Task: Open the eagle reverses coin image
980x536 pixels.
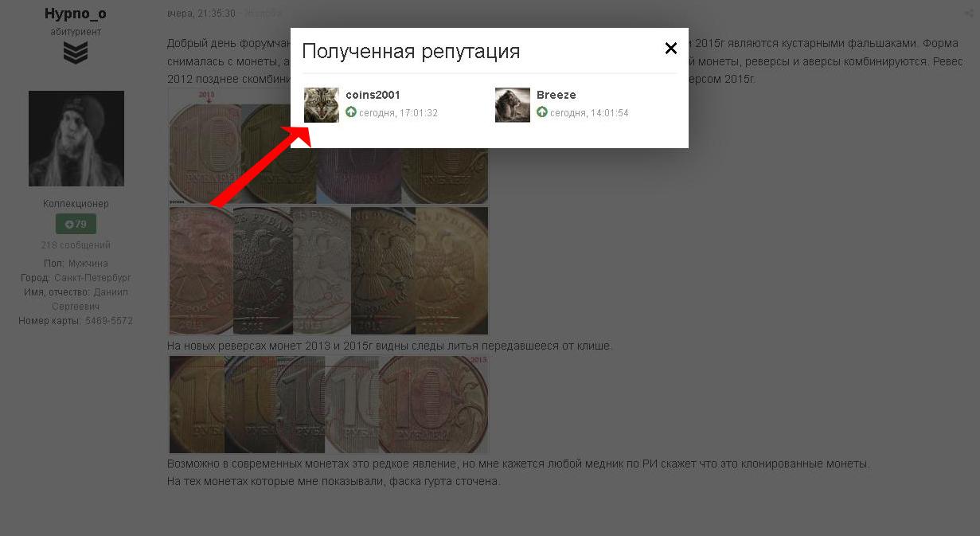Action: (328, 271)
